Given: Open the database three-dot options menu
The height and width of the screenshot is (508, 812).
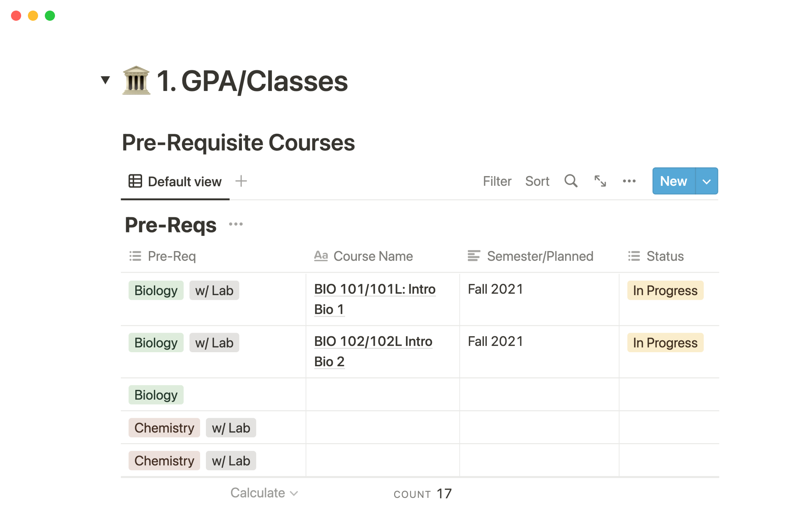Looking at the screenshot, I should point(629,181).
